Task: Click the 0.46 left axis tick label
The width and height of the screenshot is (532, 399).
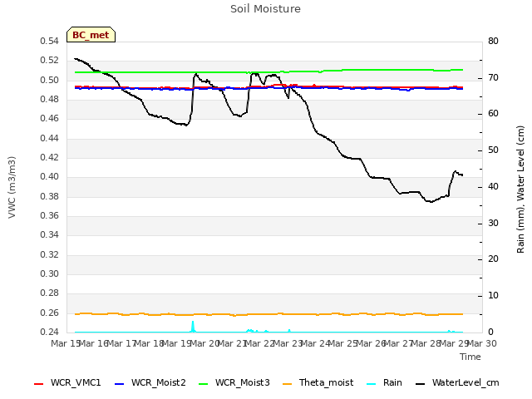Action: (50, 119)
